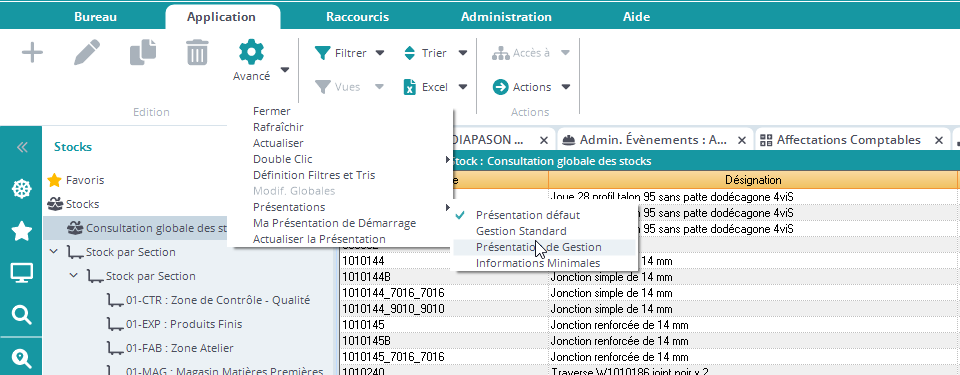Click the monitor icon in the sidebar
The height and width of the screenshot is (375, 960).
pyautogui.click(x=22, y=273)
